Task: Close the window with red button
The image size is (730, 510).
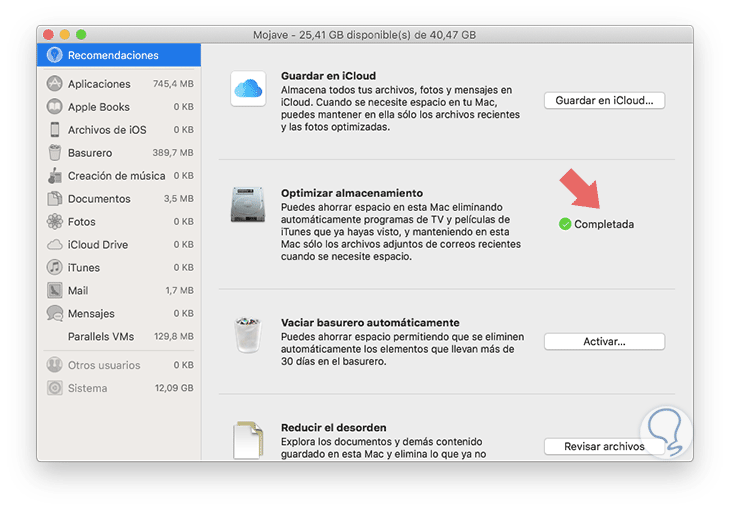Action: pos(48,35)
